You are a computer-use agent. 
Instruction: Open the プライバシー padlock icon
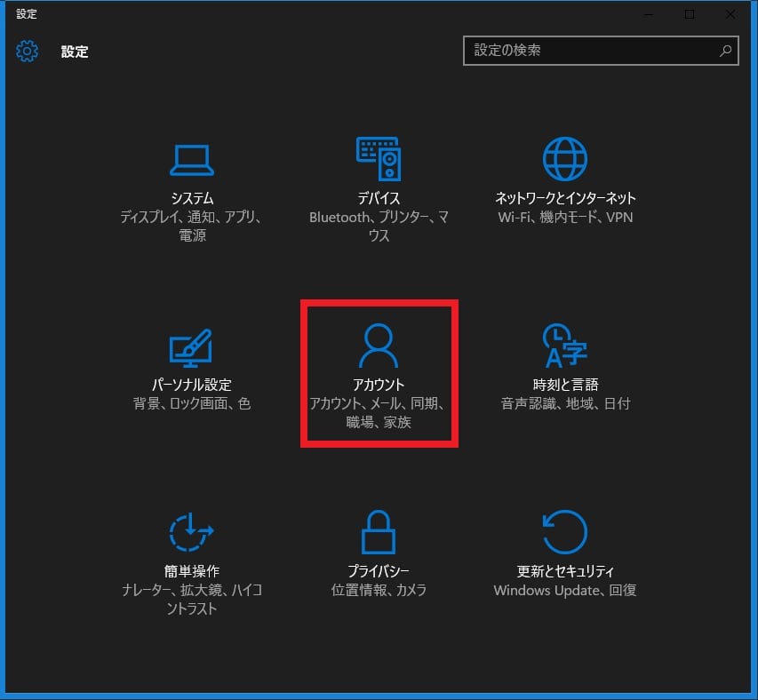[379, 532]
